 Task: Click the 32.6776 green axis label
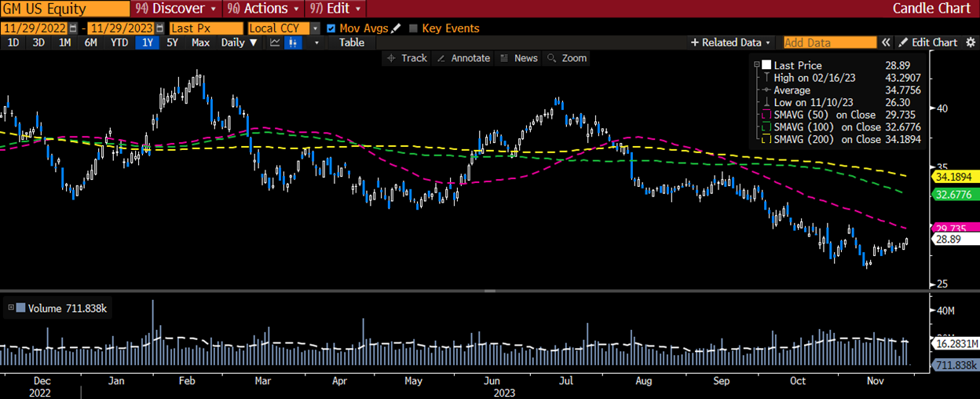pos(954,194)
